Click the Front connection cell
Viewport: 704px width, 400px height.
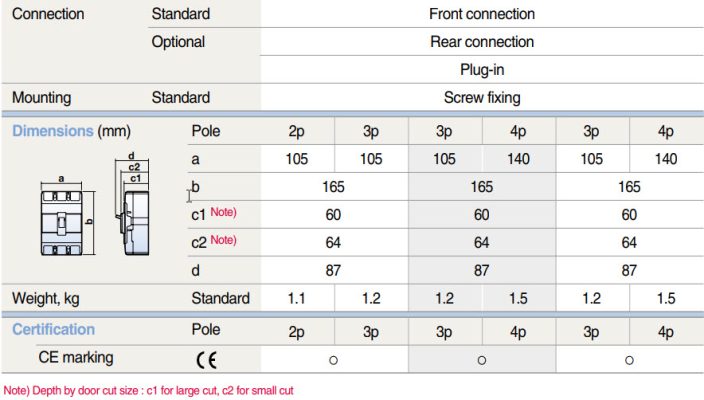coord(482,14)
